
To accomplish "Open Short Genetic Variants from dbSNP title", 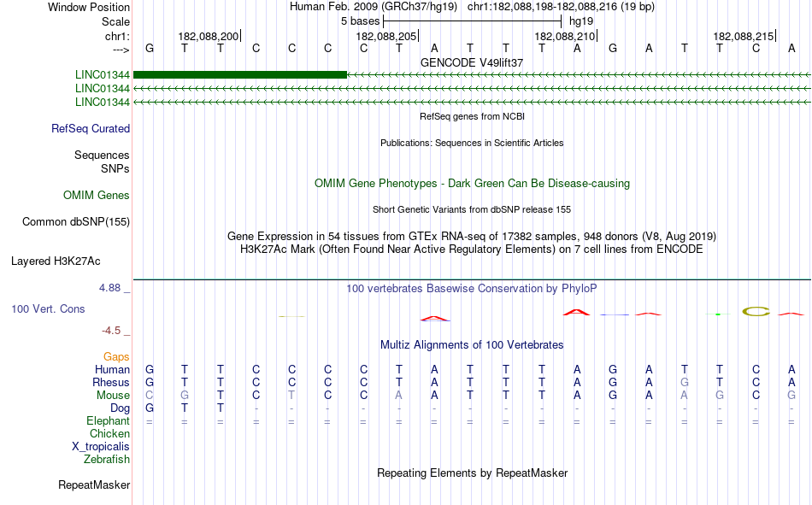I will pyautogui.click(x=472, y=209).
